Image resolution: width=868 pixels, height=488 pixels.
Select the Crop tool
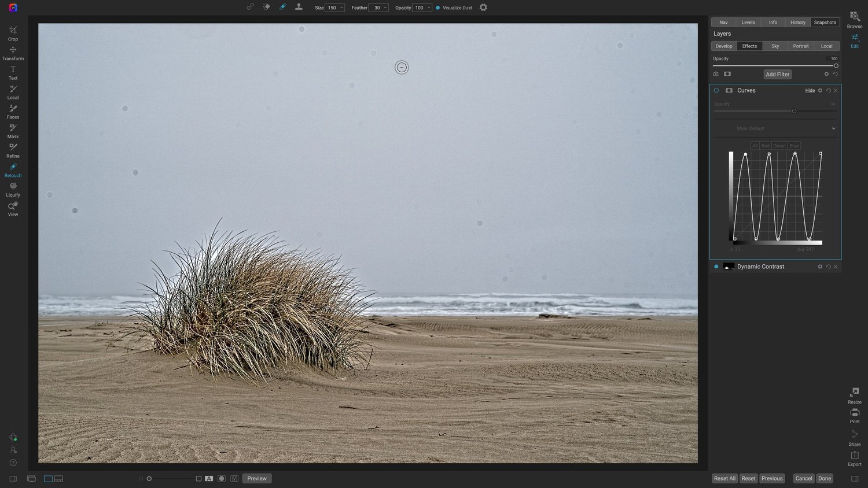(13, 33)
